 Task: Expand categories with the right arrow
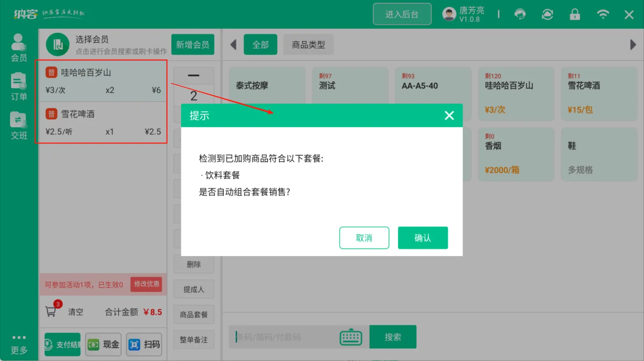point(633,44)
